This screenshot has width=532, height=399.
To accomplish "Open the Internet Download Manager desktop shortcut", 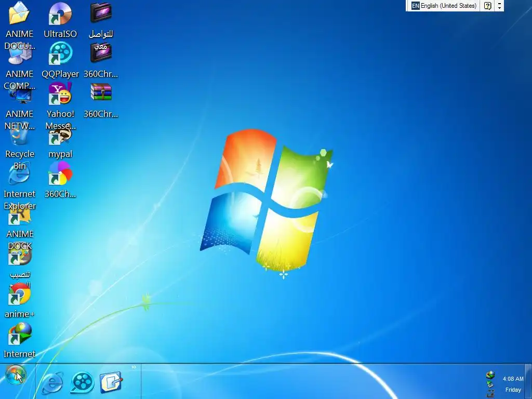I will point(20,334).
